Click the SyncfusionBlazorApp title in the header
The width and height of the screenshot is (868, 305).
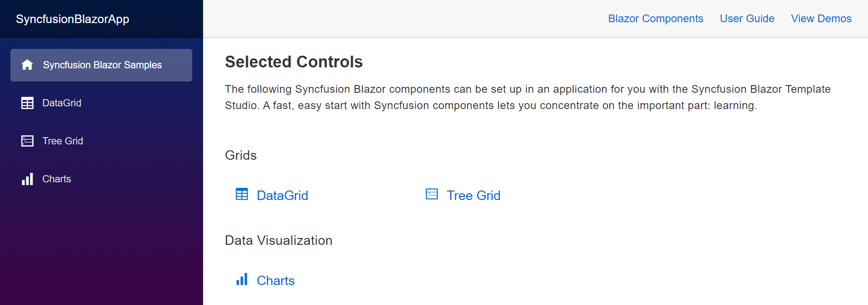coord(72,19)
